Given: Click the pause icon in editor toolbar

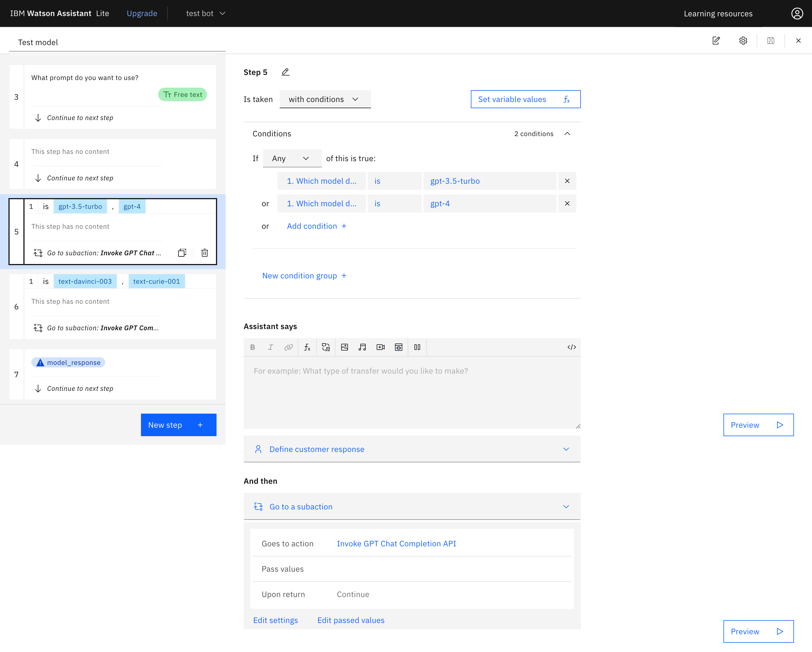Looking at the screenshot, I should tap(417, 347).
